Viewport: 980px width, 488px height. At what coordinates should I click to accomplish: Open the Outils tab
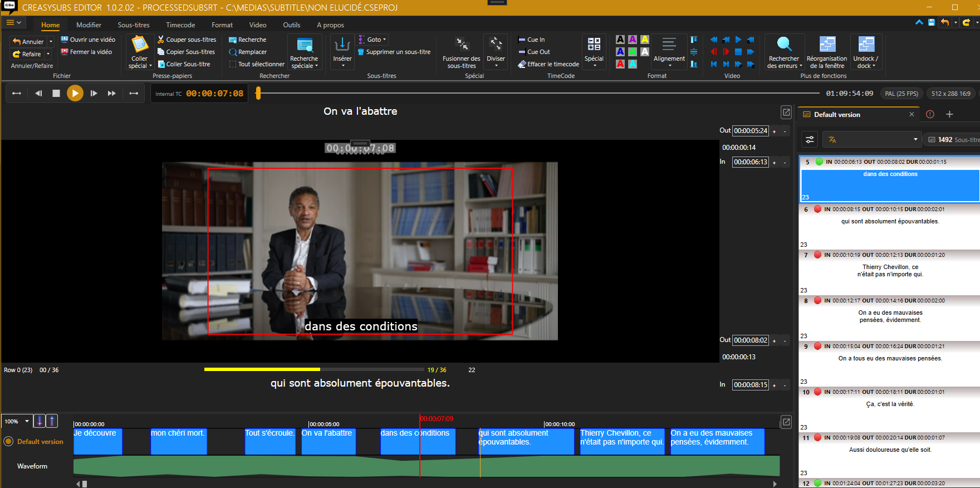point(291,25)
